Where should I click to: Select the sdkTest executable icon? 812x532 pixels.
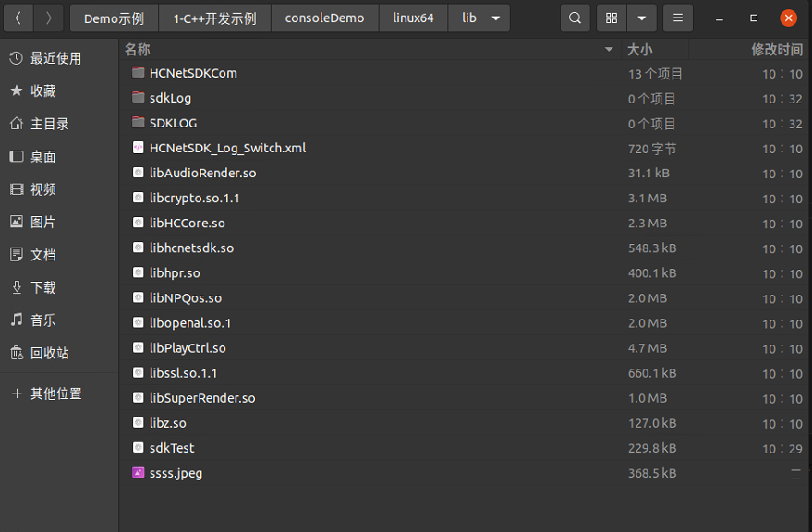139,448
